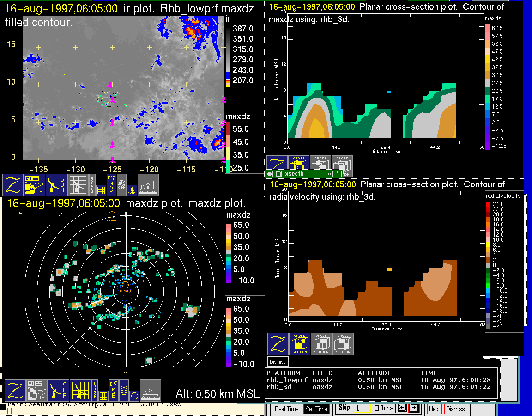Enable Real Time mode
Viewport: 532px width, 416px height.
click(286, 409)
